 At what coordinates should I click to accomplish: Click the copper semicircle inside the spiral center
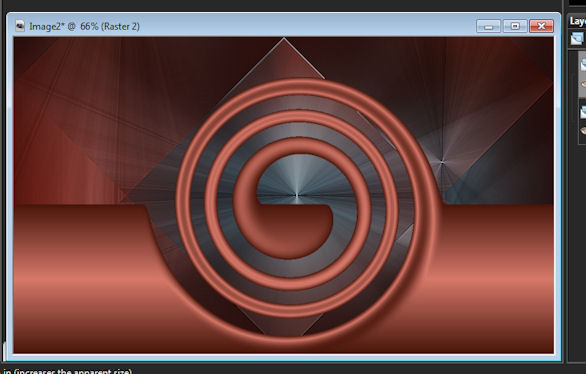pyautogui.click(x=295, y=229)
